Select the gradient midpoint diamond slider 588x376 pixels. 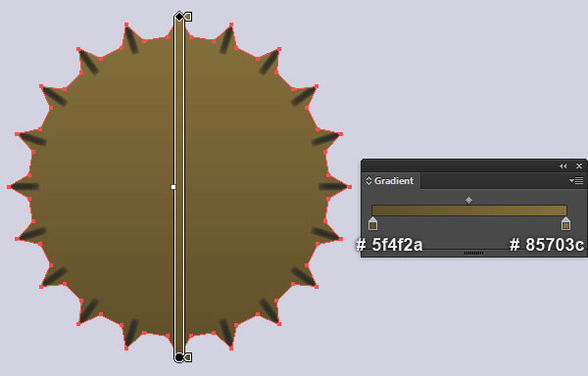(468, 201)
